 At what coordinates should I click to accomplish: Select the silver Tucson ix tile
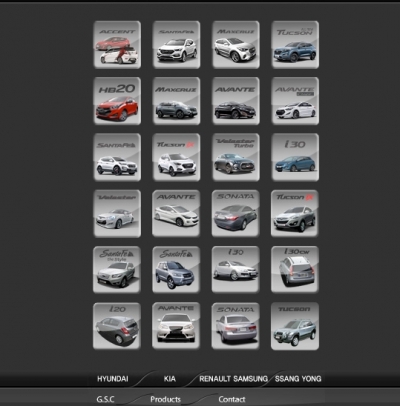click(295, 214)
